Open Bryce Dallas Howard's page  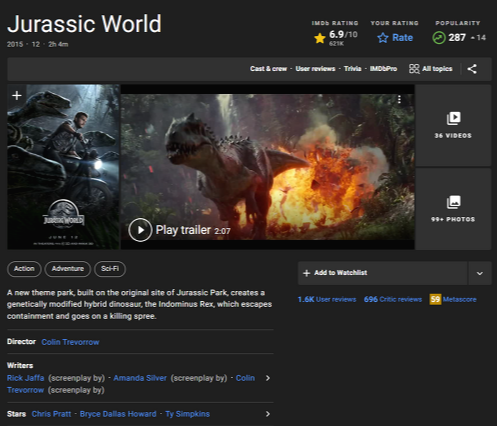(118, 414)
